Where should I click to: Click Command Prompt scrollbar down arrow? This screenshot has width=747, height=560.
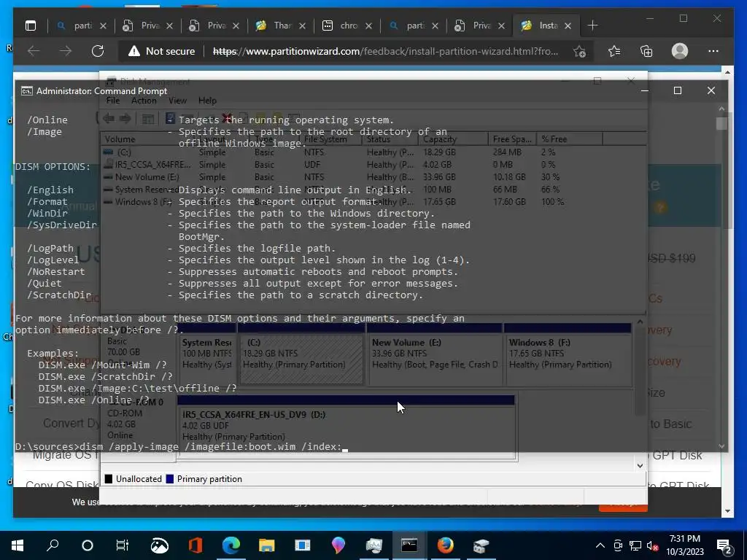pos(721,446)
